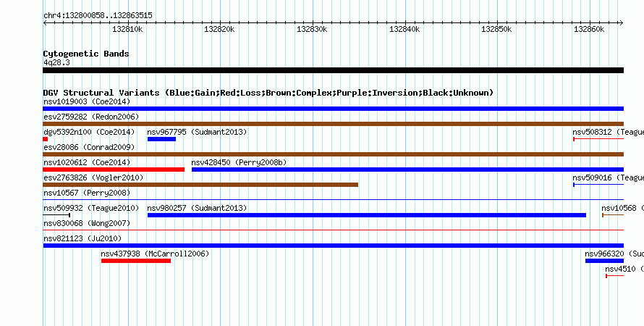
Task: Open the nsv10567 (Perry2008) label
Action: (x=87, y=193)
